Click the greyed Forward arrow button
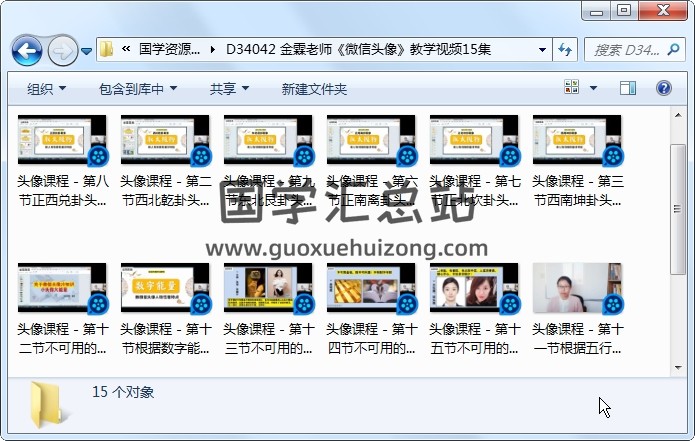695x441 pixels. click(x=62, y=51)
